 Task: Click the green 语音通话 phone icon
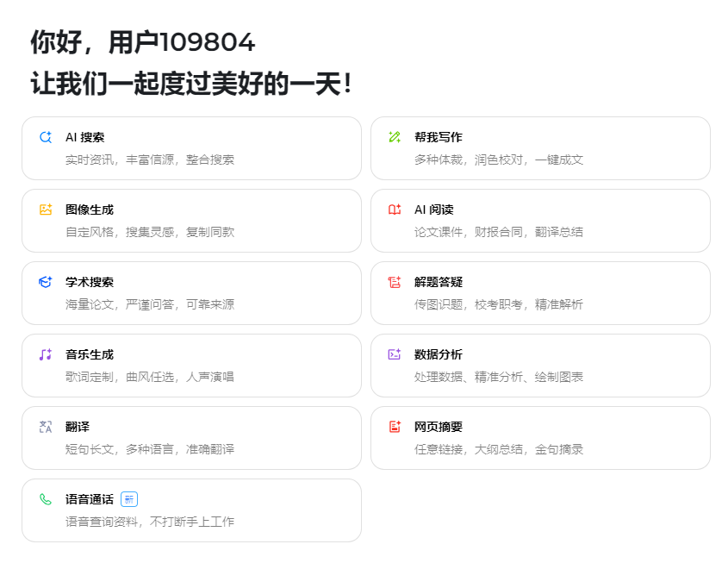pos(45,498)
